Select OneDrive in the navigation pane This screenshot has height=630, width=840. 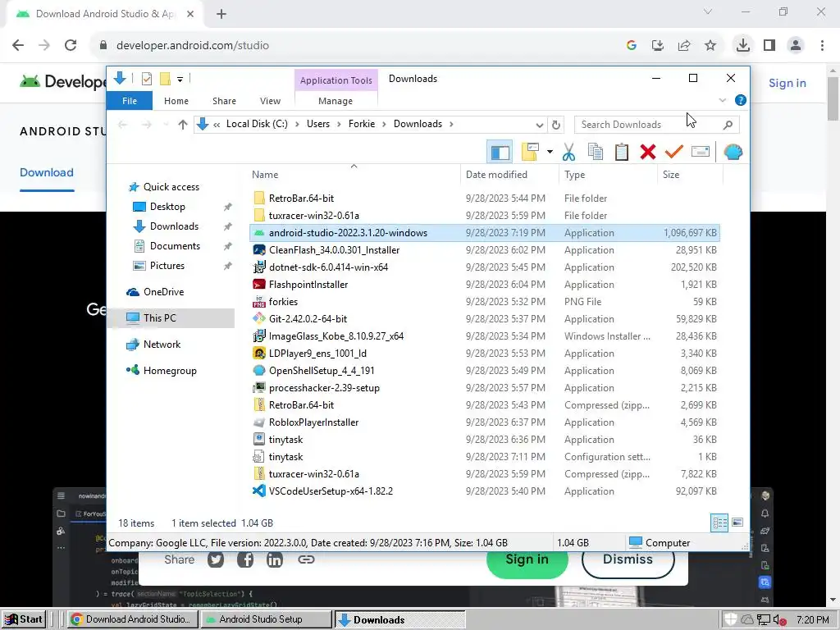[163, 292]
